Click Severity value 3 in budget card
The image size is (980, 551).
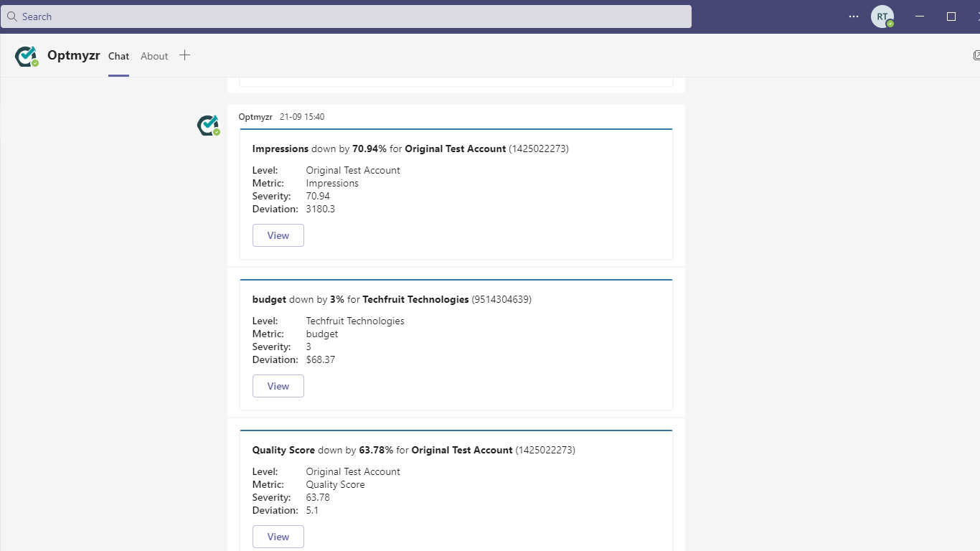tap(308, 347)
